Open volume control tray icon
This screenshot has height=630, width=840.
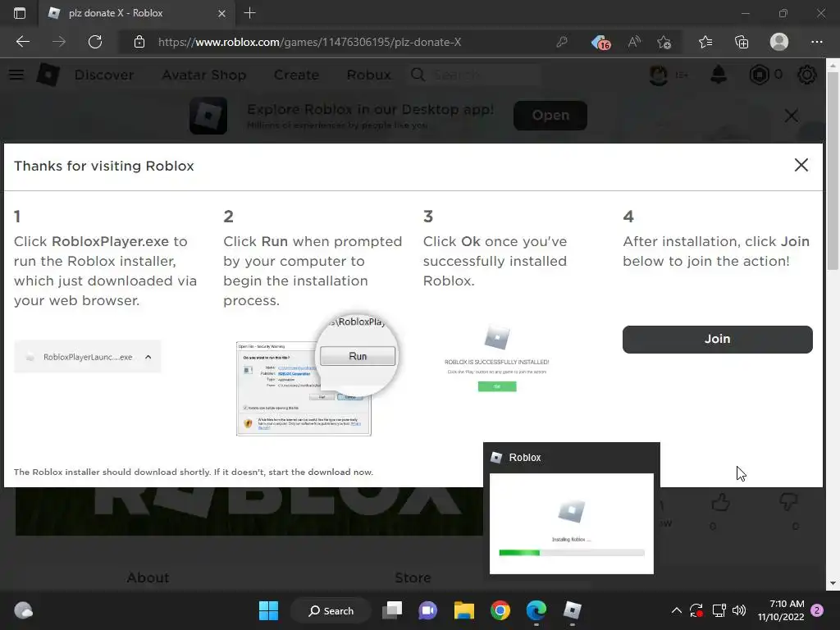point(739,610)
